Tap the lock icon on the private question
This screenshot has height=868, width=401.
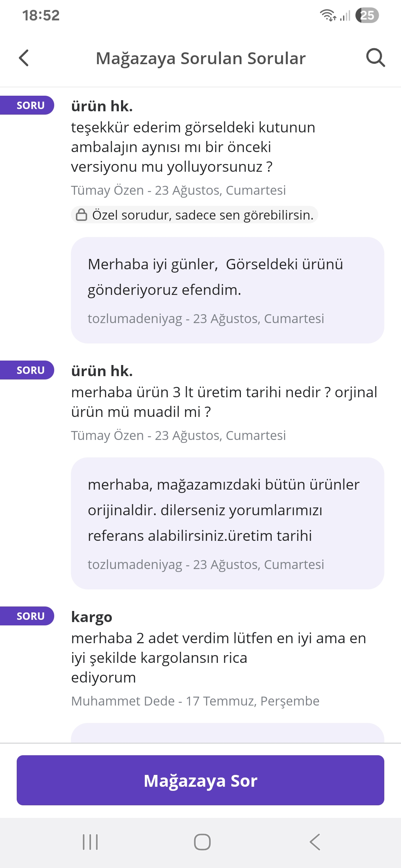[81, 215]
